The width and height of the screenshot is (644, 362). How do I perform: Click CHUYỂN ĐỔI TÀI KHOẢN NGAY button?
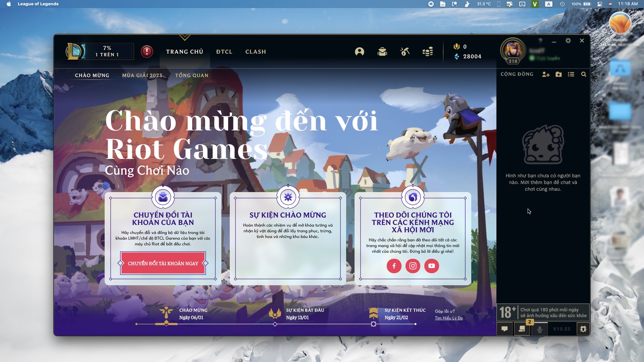(x=163, y=263)
